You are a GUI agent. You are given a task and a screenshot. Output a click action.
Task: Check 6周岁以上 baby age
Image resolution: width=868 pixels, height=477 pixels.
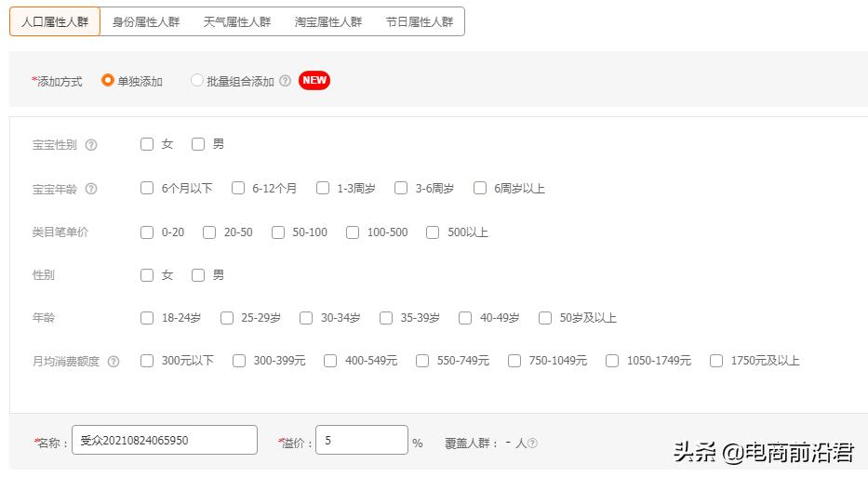[x=480, y=188]
